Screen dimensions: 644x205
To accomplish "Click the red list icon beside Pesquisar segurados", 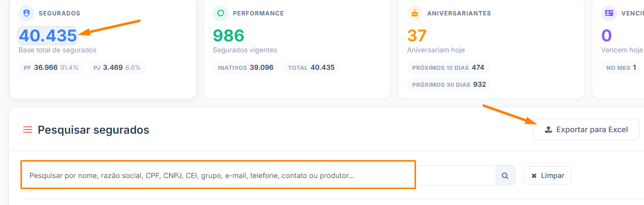I will tap(28, 130).
